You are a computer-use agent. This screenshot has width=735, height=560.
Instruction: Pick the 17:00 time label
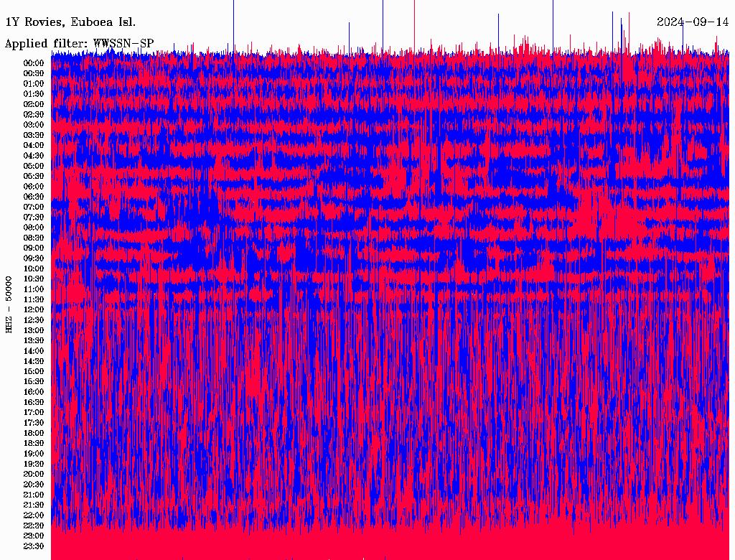[x=34, y=412]
